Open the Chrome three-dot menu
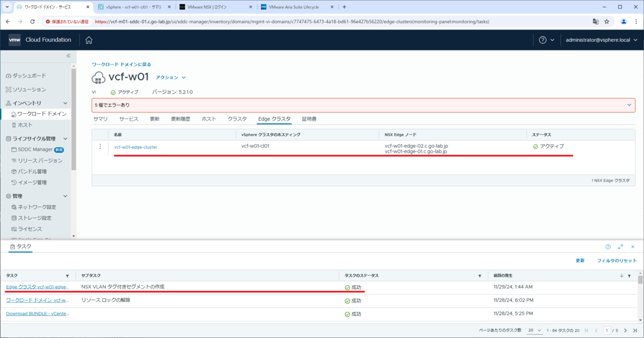Viewport: 644px width, 338px height. [x=636, y=21]
